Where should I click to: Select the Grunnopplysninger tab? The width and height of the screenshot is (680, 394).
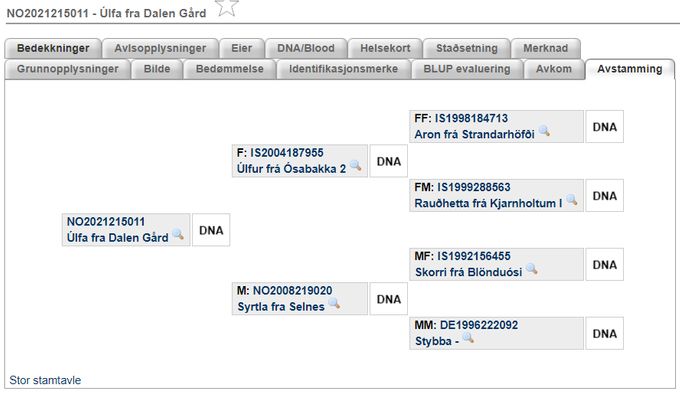[x=68, y=69]
